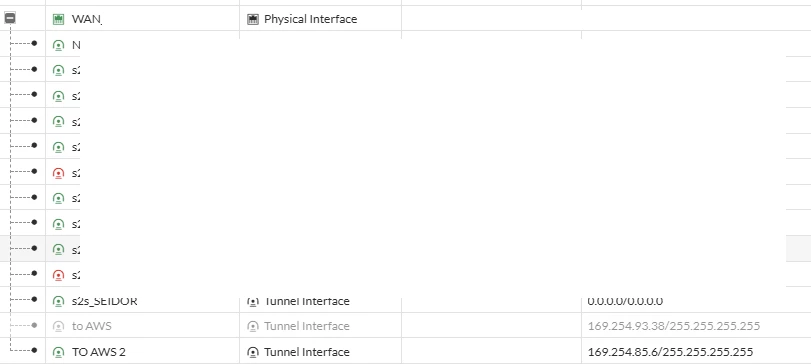This screenshot has height=364, width=811.
Task: Click tunnel icon of row starting with N
Action: 58,45
